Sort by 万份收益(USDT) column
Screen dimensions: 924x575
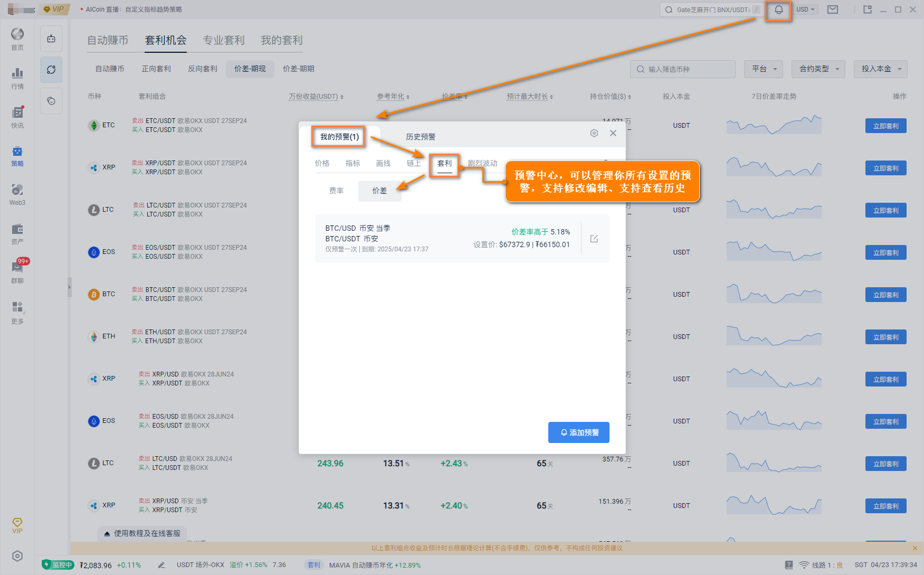(x=316, y=97)
